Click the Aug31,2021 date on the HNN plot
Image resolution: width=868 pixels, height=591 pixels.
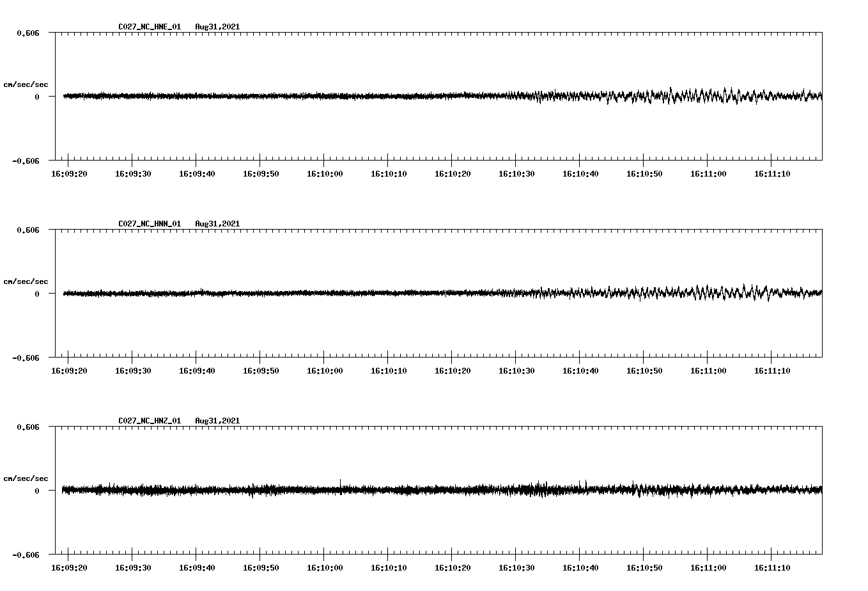(x=217, y=224)
